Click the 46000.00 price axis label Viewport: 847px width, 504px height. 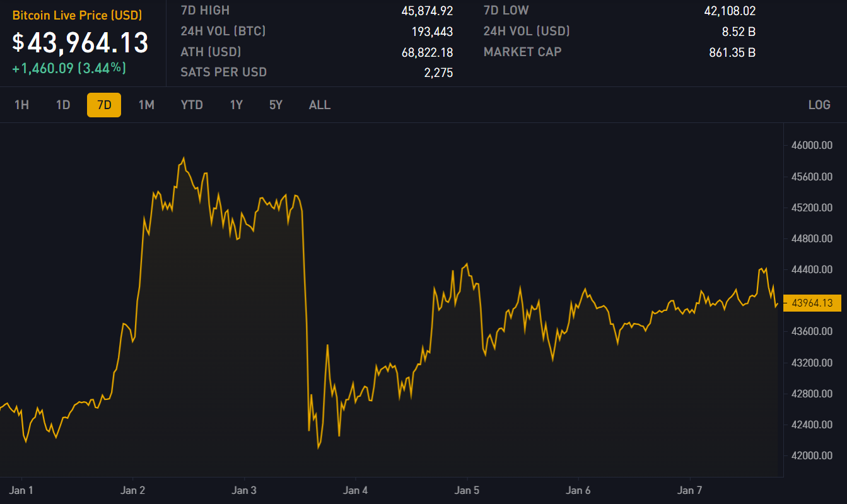(812, 146)
